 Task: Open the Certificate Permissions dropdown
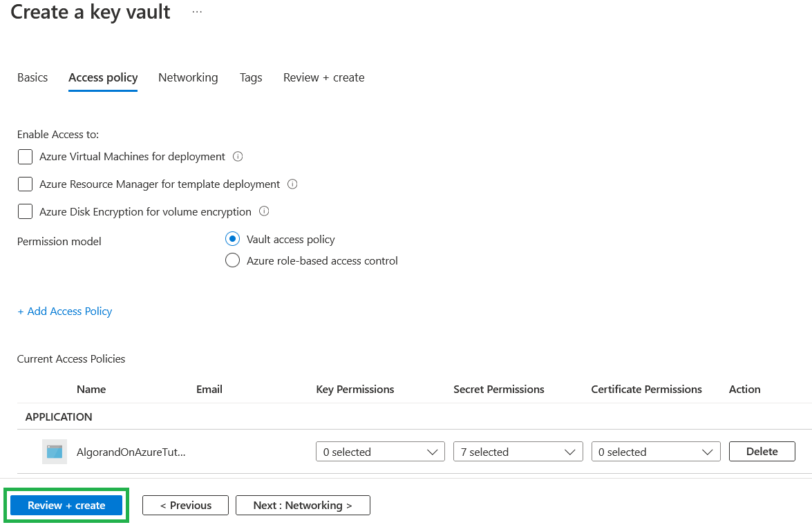coord(655,452)
